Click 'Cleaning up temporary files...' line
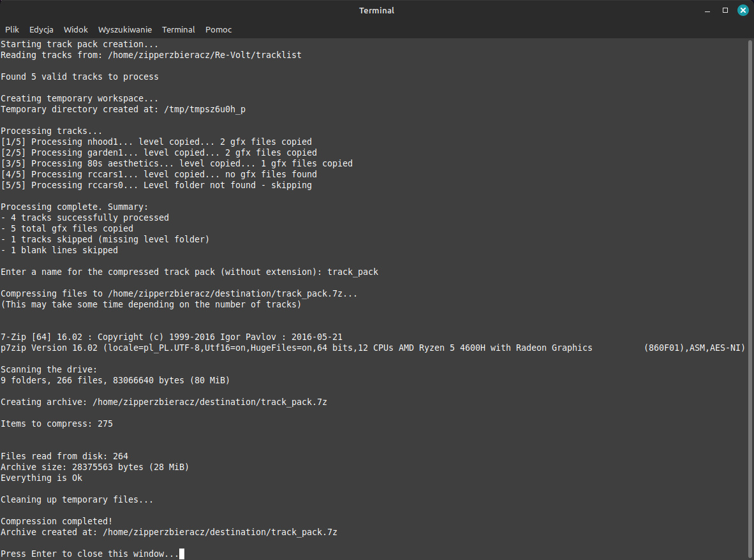 tap(77, 500)
